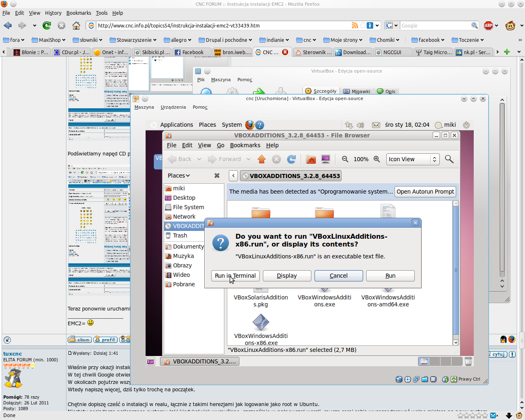
Task: Open the fora bookmarks folder dropdown
Action: tap(14, 40)
